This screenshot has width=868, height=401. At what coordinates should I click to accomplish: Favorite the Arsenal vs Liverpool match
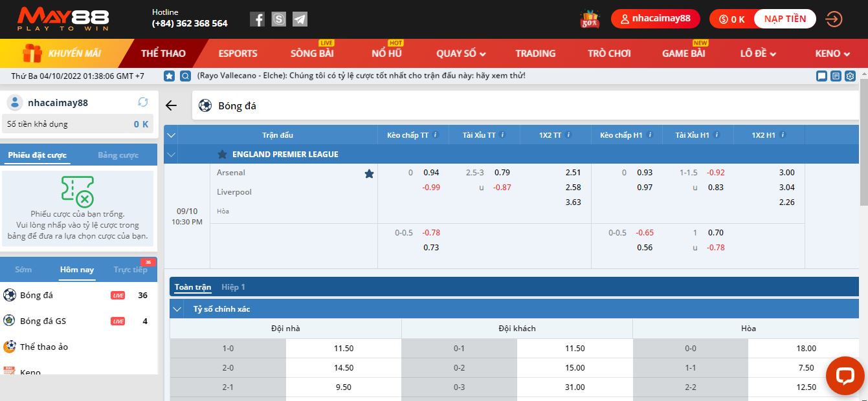coord(369,173)
